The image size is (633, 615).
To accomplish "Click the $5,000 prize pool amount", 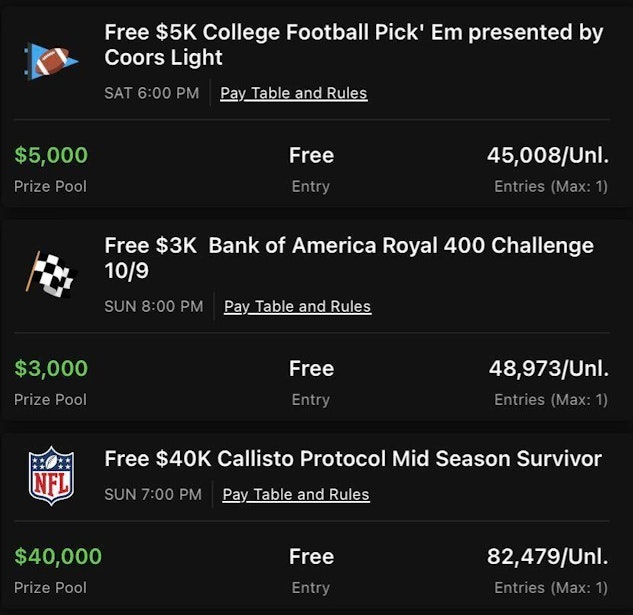I will point(51,155).
